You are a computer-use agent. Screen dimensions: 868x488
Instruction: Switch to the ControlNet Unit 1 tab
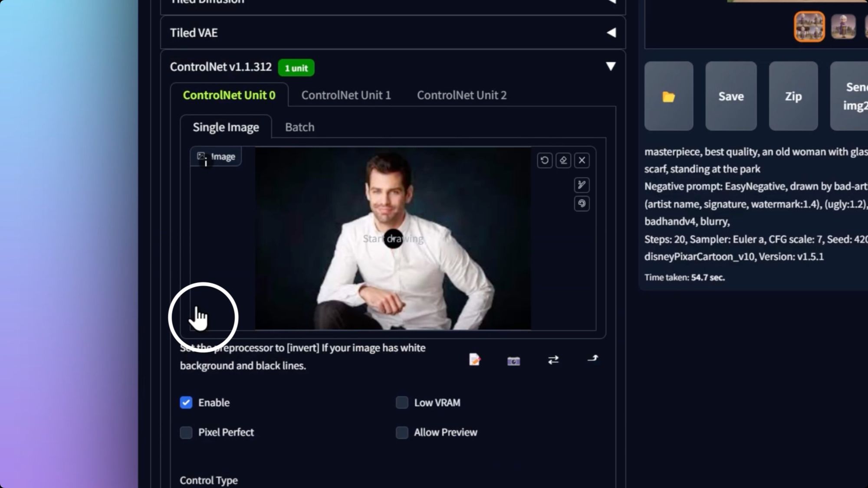[346, 95]
